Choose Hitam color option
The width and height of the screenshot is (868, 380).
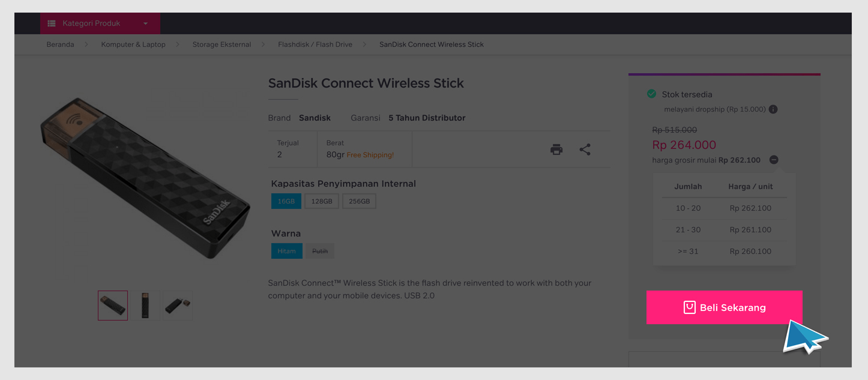[286, 251]
